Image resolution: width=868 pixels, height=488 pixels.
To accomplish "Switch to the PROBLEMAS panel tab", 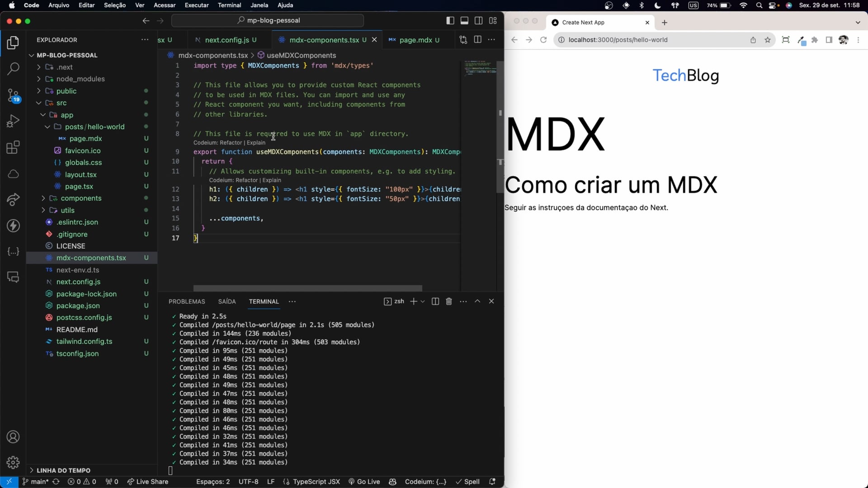I will tap(187, 301).
